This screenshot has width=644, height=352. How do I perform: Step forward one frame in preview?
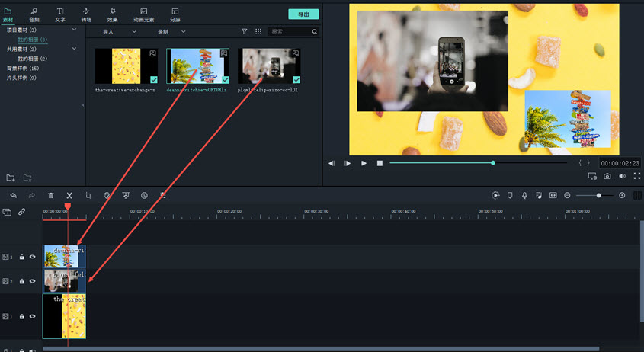tap(348, 163)
